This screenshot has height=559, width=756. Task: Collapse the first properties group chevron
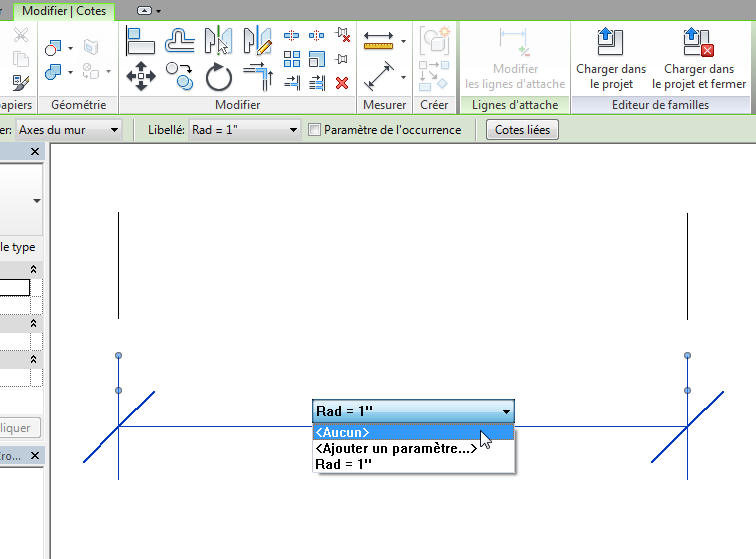pos(33,269)
